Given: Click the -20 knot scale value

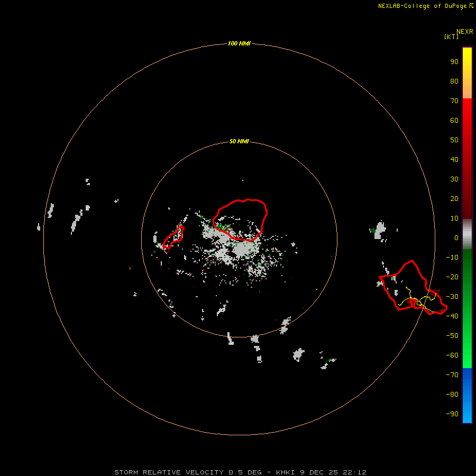Looking at the screenshot, I should pos(452,277).
